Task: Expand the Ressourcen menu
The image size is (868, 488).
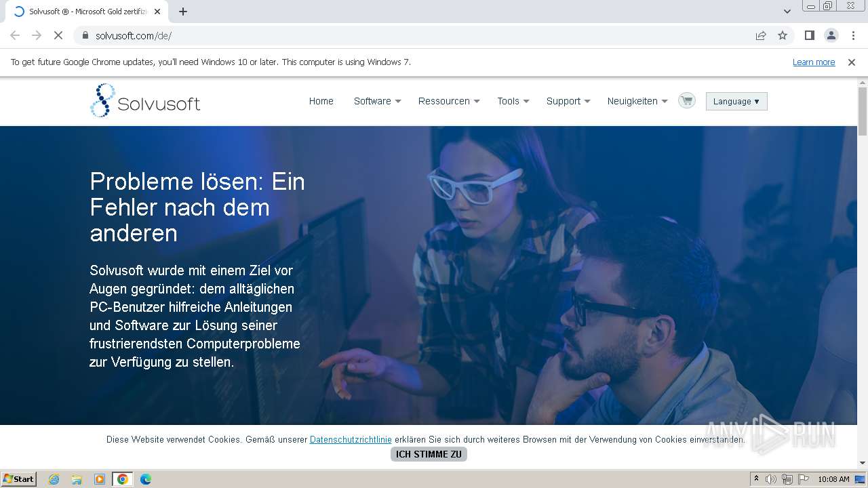Action: (449, 101)
